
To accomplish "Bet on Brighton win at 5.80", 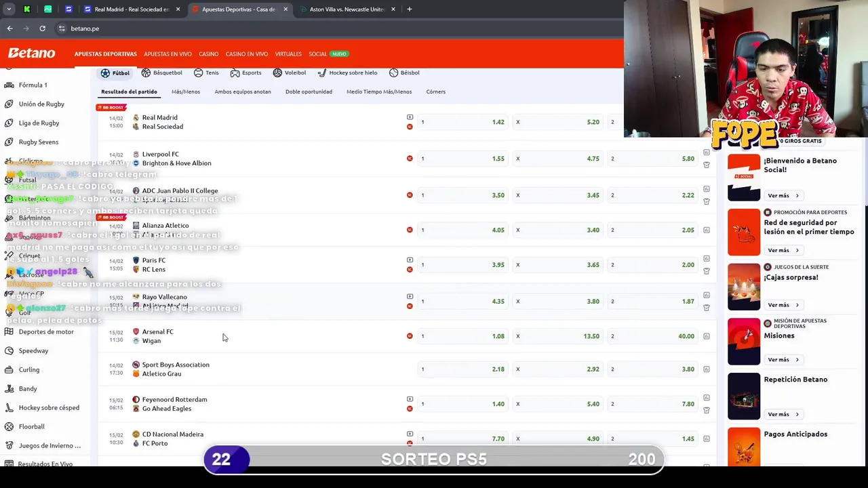I will point(652,159).
